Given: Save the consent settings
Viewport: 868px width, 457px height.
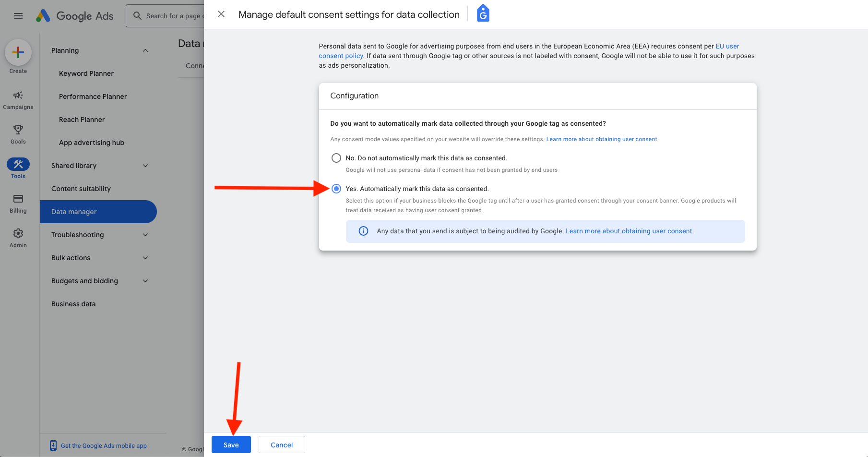Looking at the screenshot, I should click(x=231, y=445).
